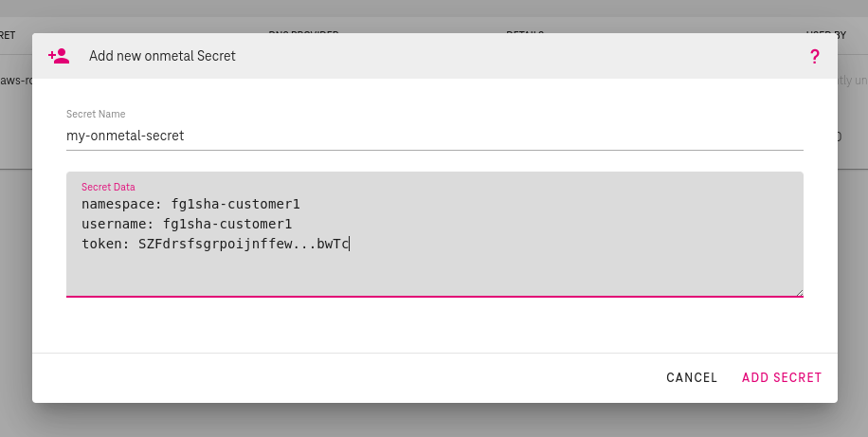
Task: Click the dialog header bar
Action: click(x=474, y=56)
